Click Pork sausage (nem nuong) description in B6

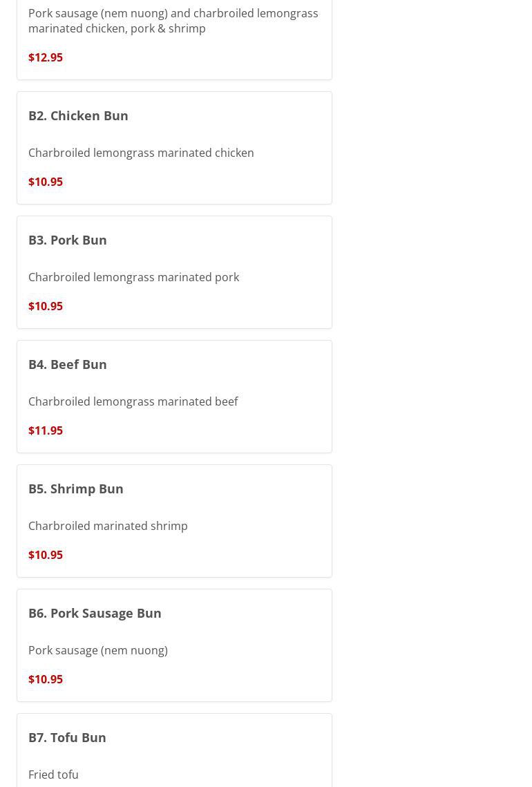[98, 650]
